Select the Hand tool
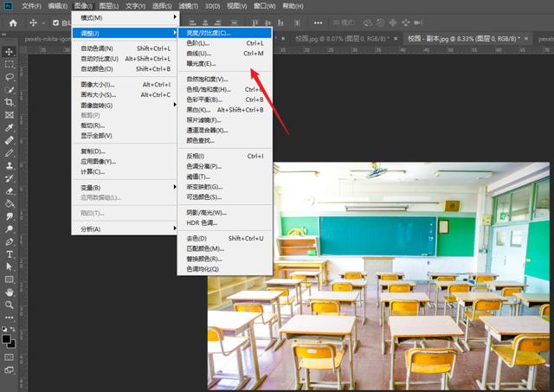554x392 pixels. point(10,292)
